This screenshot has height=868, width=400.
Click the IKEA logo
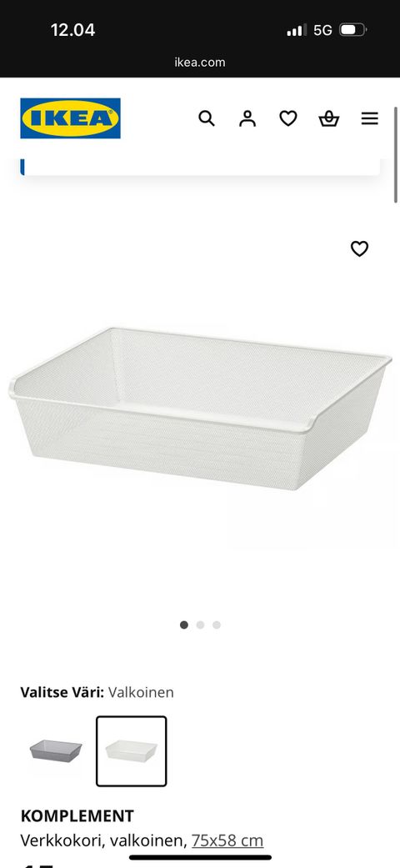70,118
